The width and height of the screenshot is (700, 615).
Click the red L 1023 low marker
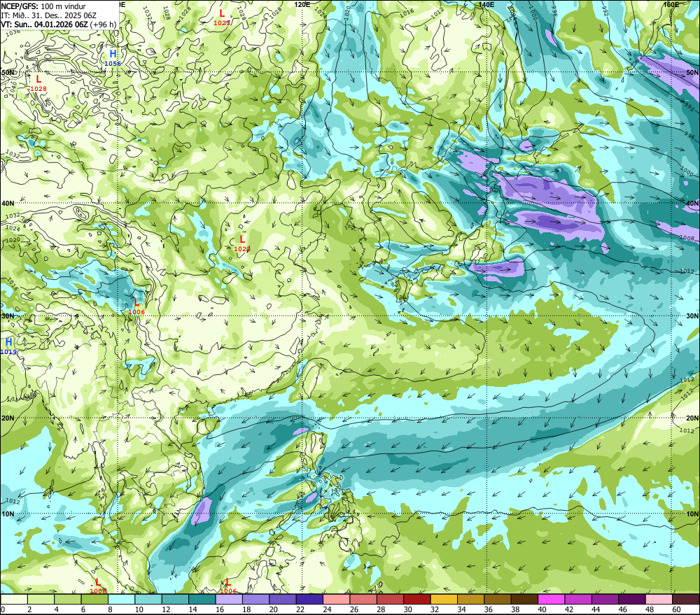tap(222, 17)
